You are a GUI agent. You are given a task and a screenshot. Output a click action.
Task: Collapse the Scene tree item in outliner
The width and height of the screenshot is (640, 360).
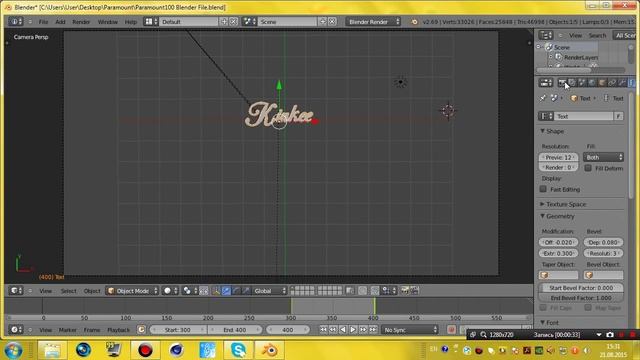(x=539, y=47)
